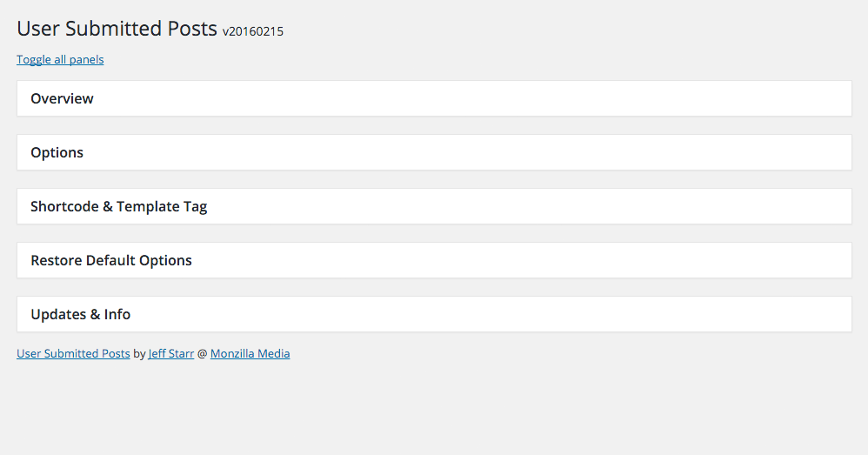The height and width of the screenshot is (455, 868).
Task: Click the "by" text in the footer credit
Action: coord(139,354)
